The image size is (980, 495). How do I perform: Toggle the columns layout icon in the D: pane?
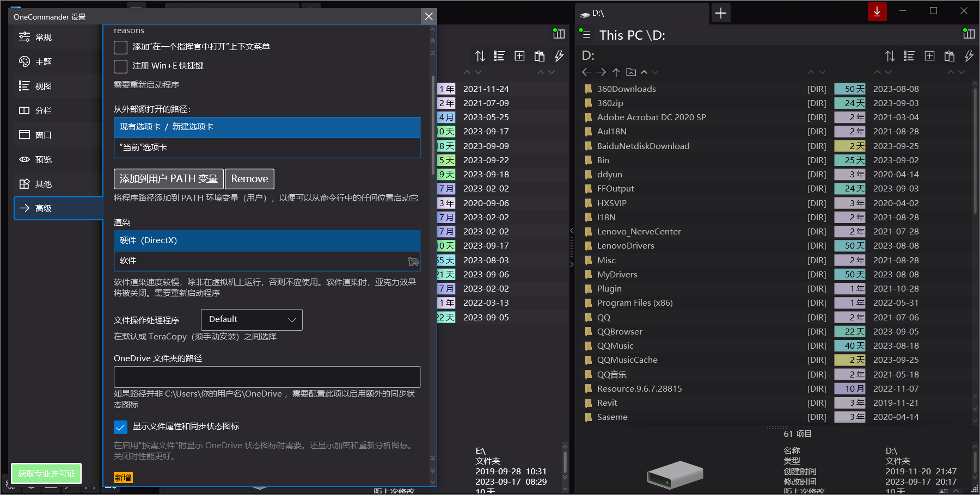pyautogui.click(x=969, y=34)
